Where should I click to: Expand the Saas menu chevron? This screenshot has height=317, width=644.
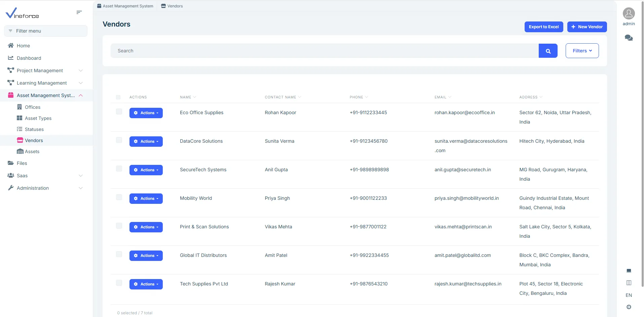81,176
